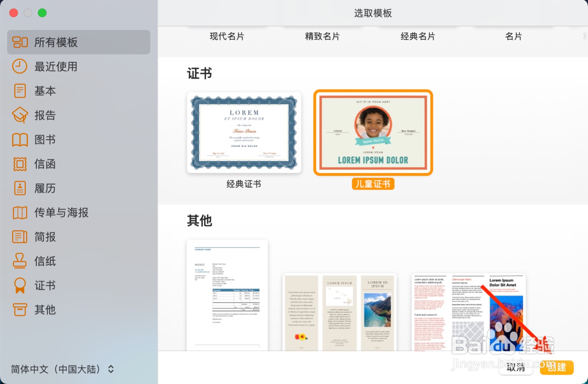Click the stepper arrows next to language name
The width and height of the screenshot is (588, 384).
tap(110, 369)
